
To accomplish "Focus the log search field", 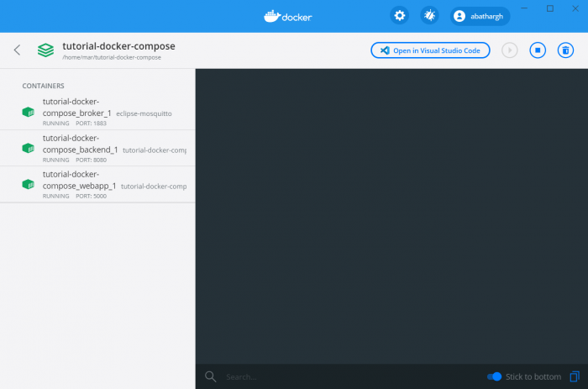I will (336, 376).
